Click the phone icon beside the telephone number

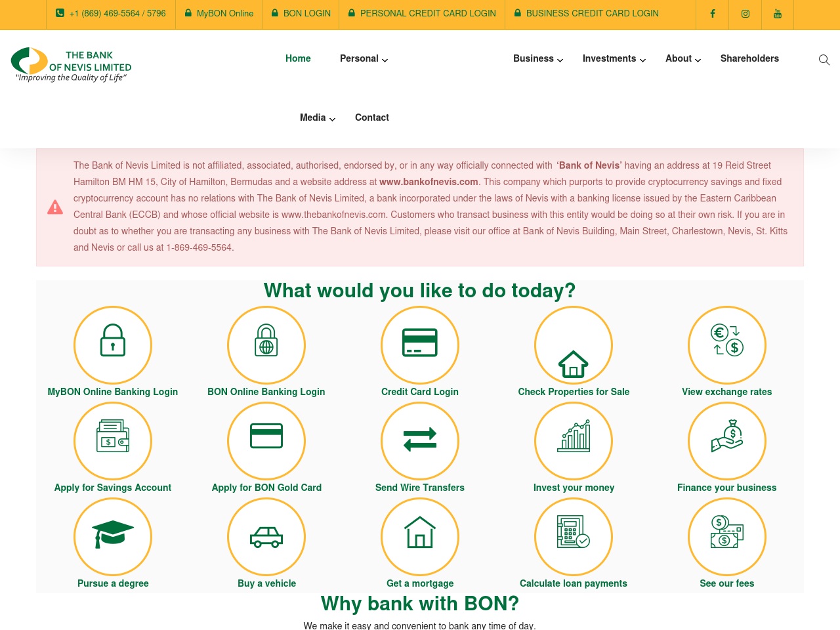[x=60, y=13]
